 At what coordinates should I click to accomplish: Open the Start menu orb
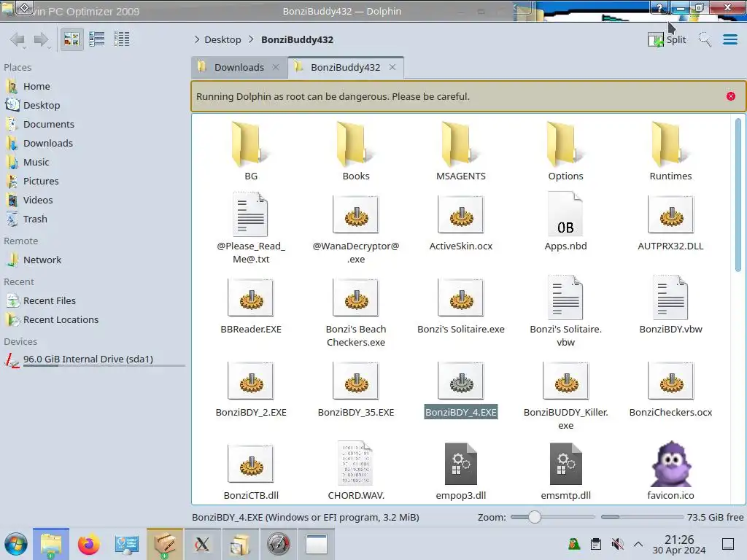pyautogui.click(x=16, y=544)
